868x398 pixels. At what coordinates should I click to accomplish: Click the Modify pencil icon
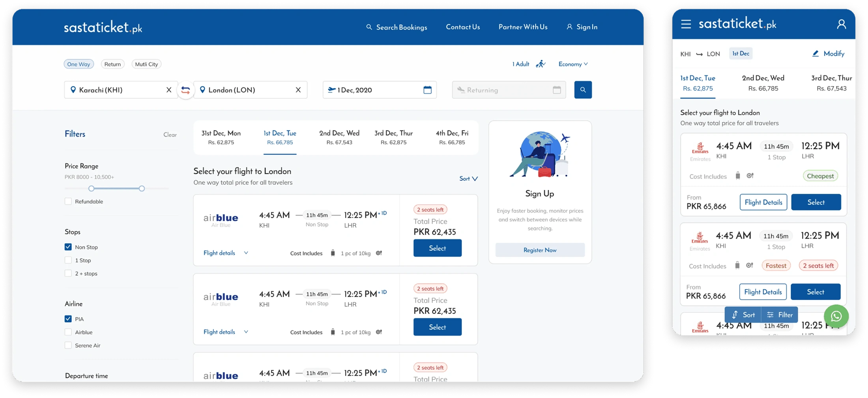pyautogui.click(x=816, y=53)
